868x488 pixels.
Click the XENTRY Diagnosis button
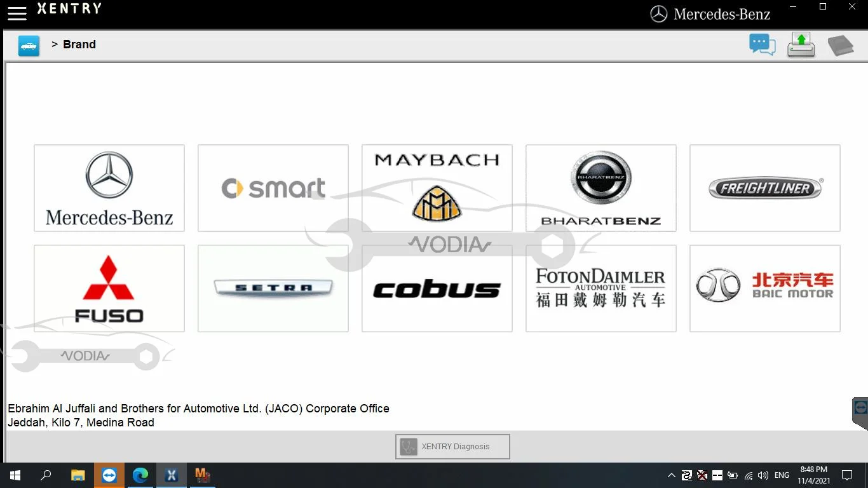[452, 447]
